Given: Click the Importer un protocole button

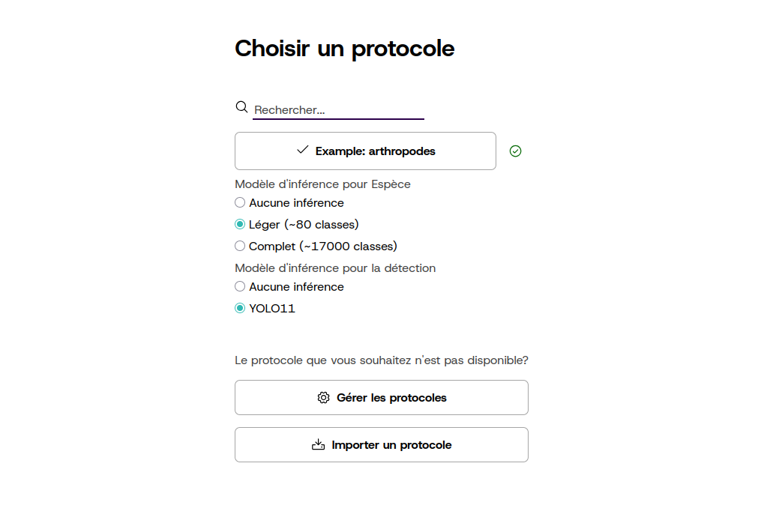Looking at the screenshot, I should point(382,445).
